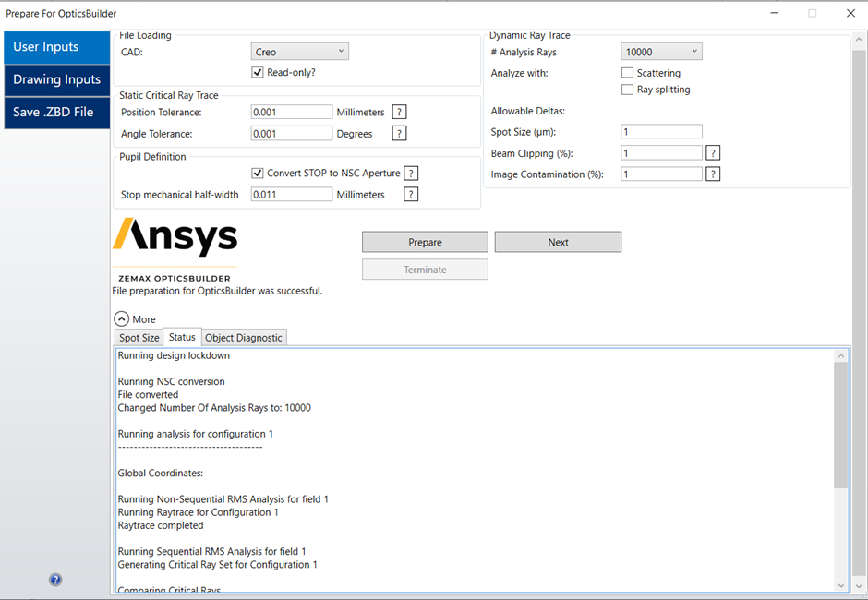Disable the Read-only checkbox

(x=258, y=72)
